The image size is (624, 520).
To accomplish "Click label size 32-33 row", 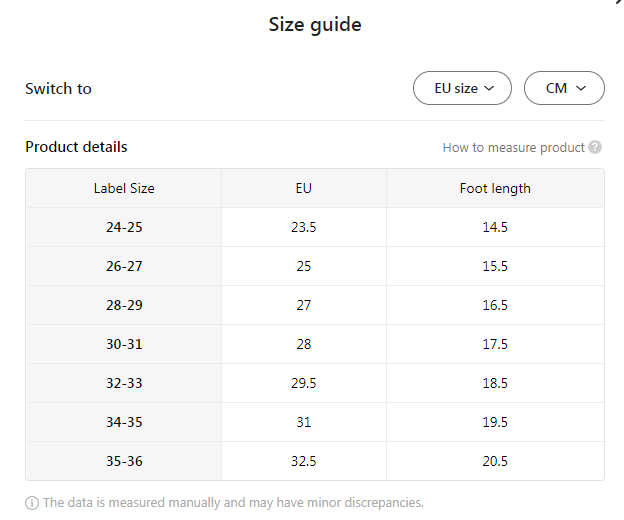I will pyautogui.click(x=124, y=383).
